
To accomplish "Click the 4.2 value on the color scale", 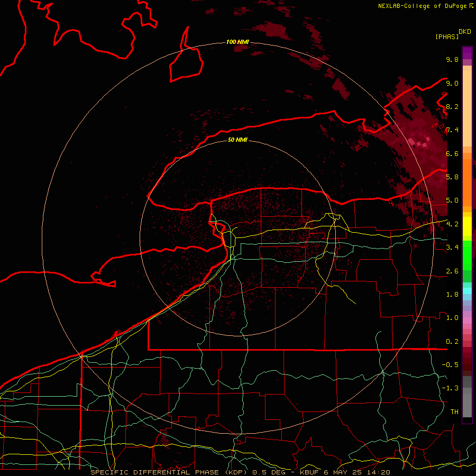I will tap(452, 224).
